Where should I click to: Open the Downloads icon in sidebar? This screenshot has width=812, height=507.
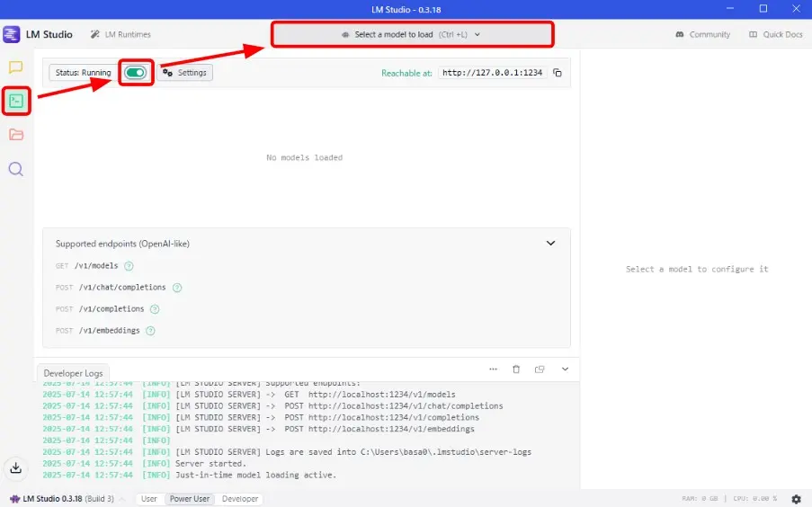tap(15, 467)
